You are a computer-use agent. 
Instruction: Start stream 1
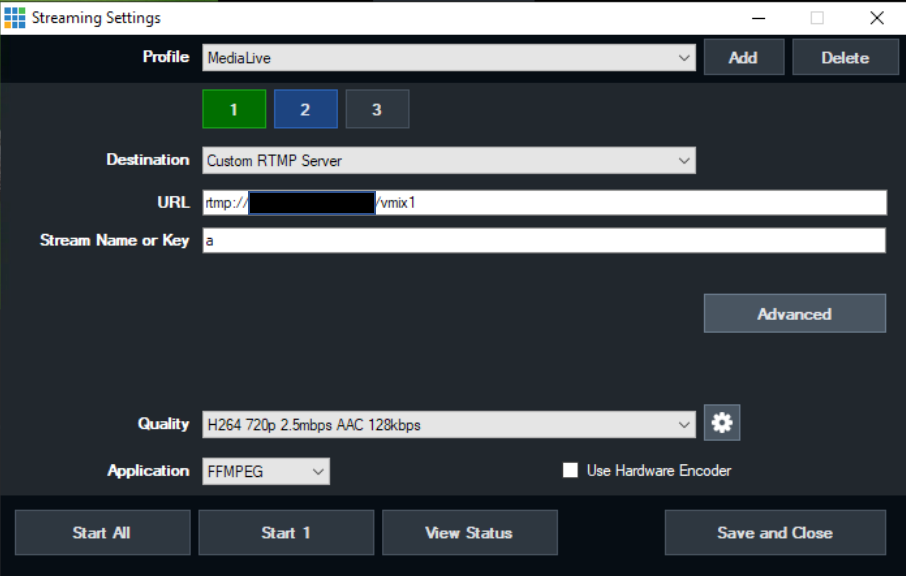click(286, 532)
